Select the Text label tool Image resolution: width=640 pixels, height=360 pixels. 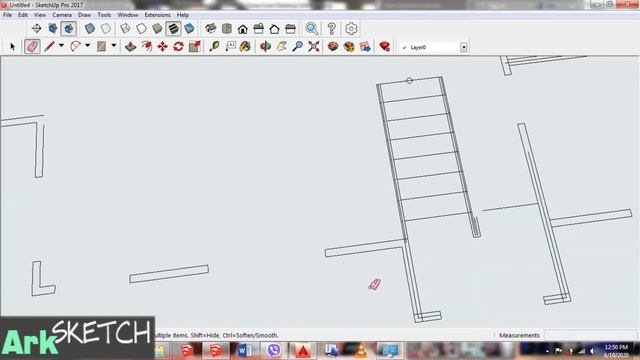click(231, 46)
